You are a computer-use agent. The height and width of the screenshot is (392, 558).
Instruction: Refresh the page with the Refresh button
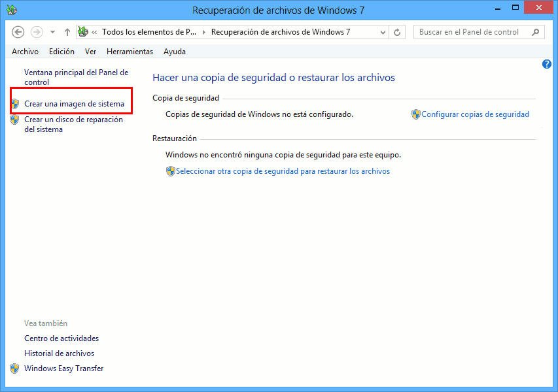(x=397, y=33)
